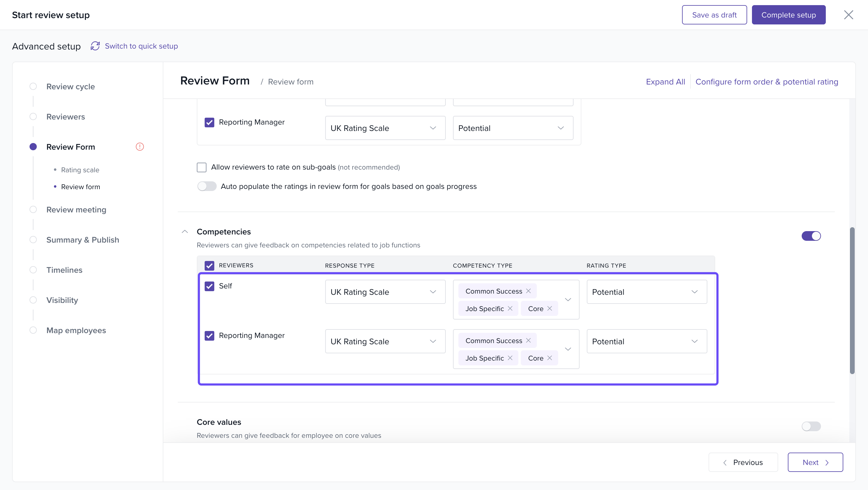The width and height of the screenshot is (868, 490).
Task: Remove Common Success tag in Reporting Manager row
Action: [x=528, y=341]
